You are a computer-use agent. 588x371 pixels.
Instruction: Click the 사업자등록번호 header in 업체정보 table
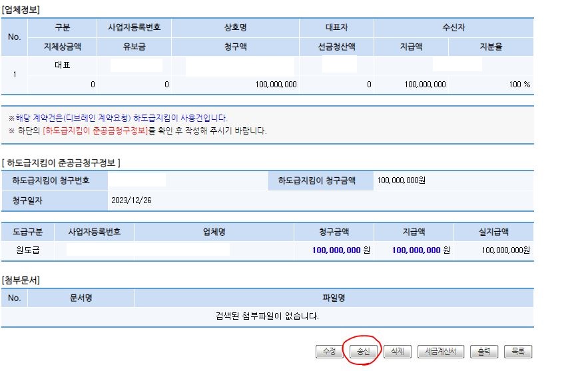click(135, 27)
